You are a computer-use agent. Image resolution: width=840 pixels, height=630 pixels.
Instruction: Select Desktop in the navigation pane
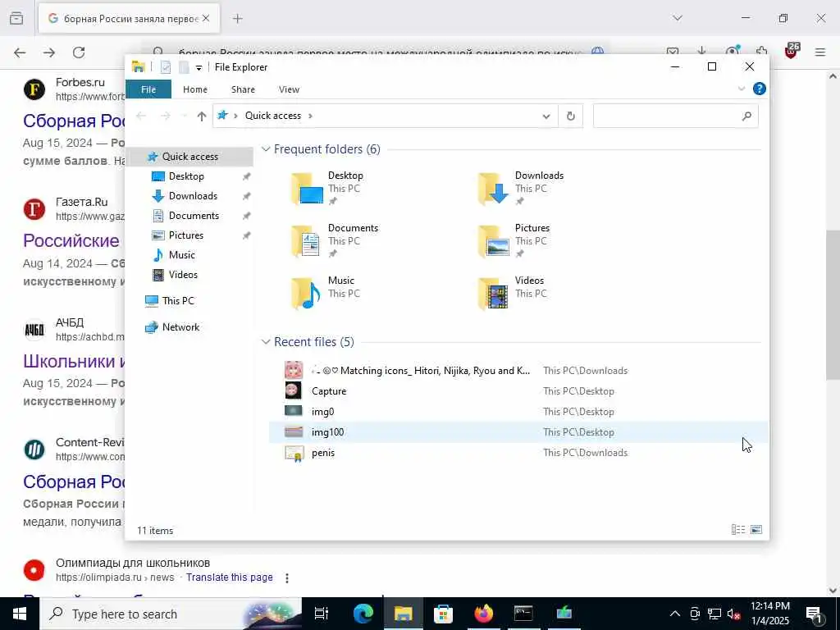[x=186, y=176]
